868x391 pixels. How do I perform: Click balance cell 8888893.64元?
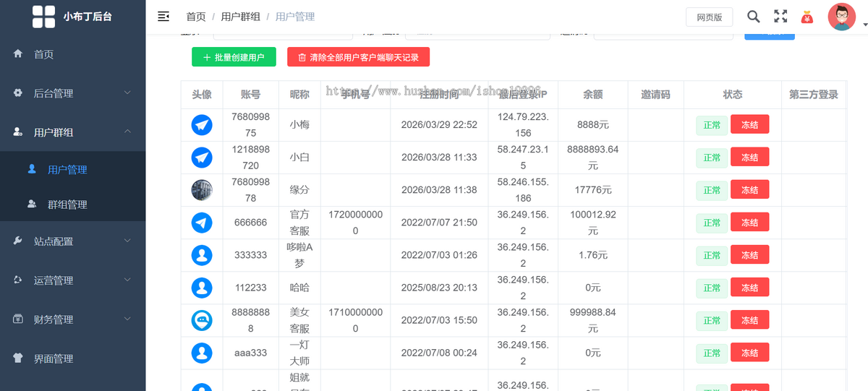593,158
